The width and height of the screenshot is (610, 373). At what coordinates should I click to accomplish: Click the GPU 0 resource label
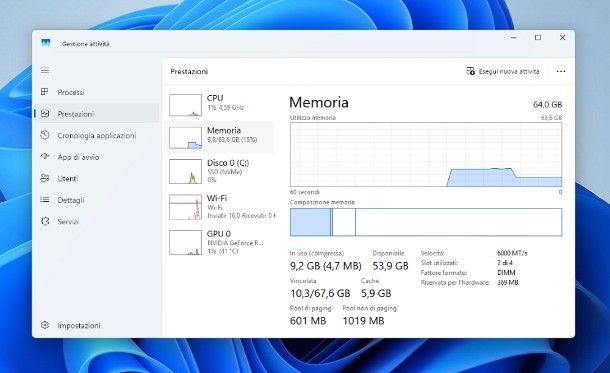pyautogui.click(x=219, y=233)
